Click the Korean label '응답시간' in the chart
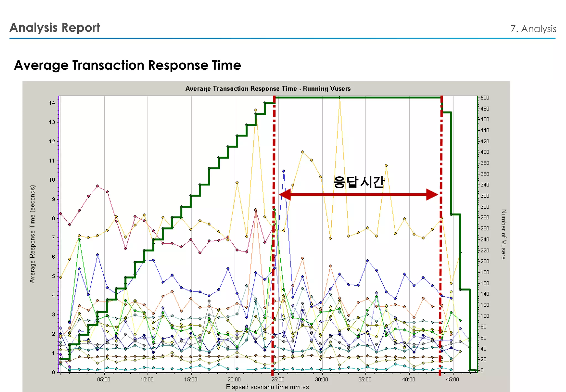Image resolution: width=566 pixels, height=392 pixels. coord(359,182)
